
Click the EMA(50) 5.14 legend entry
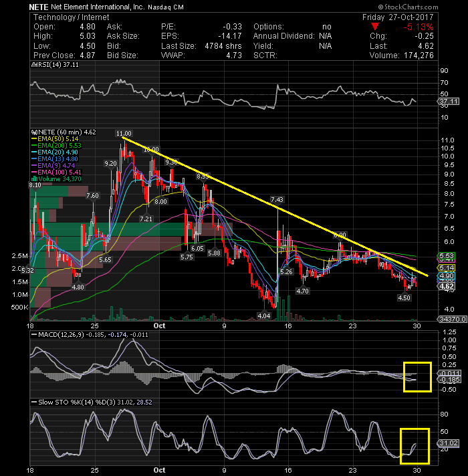pyautogui.click(x=55, y=139)
